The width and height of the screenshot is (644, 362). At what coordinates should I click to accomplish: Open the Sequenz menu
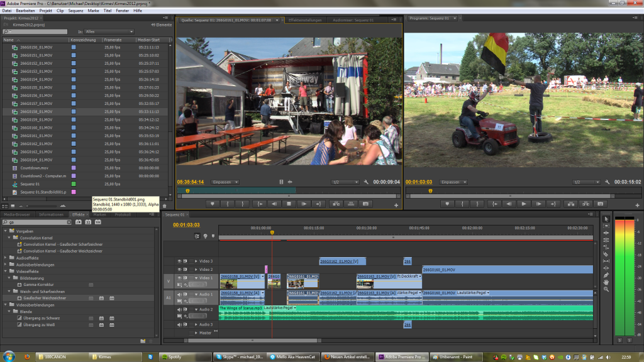pyautogui.click(x=75, y=11)
